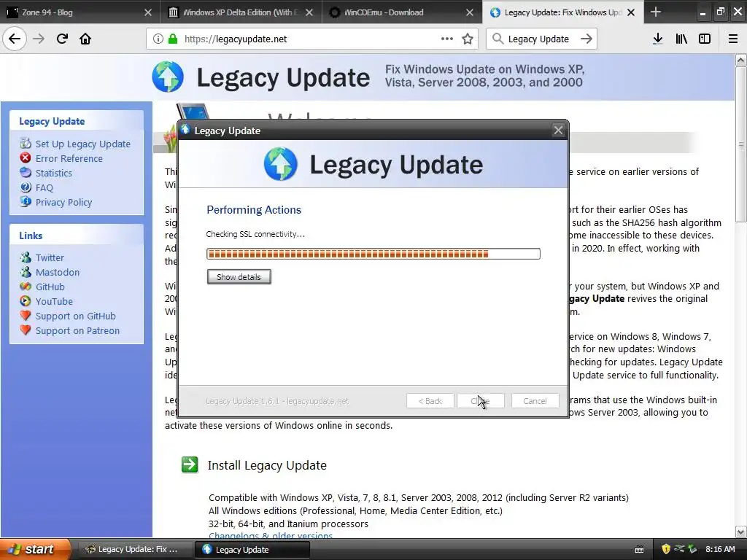This screenshot has width=747, height=560.
Task: Open a new tab with plus button
Action: (x=656, y=12)
